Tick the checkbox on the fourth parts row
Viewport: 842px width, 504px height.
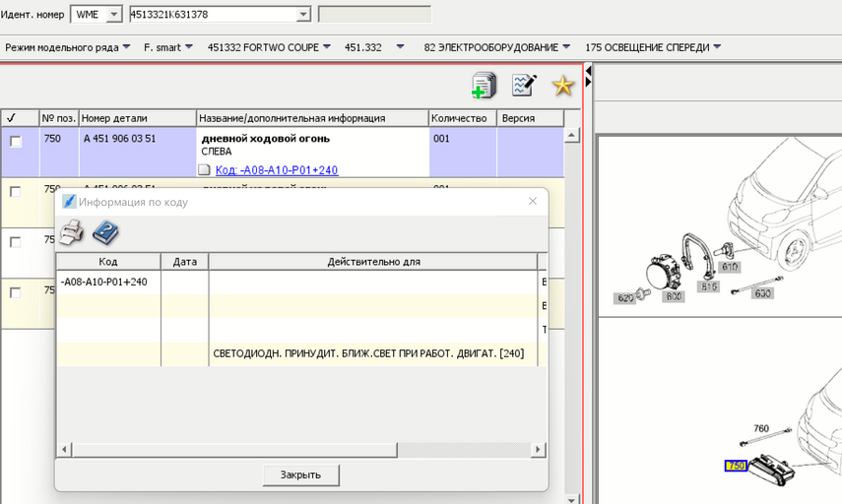click(16, 292)
